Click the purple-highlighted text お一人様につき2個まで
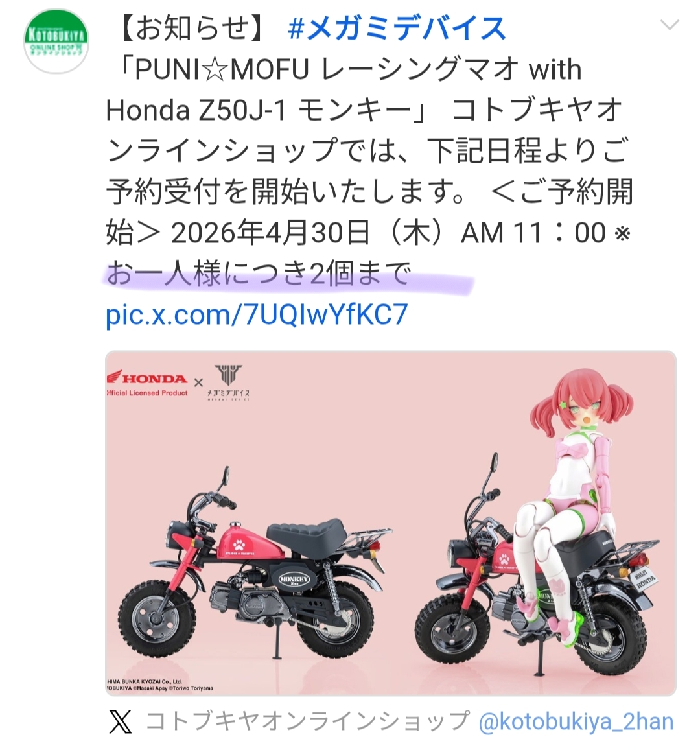Viewport: 700px width, 750px height. (x=259, y=274)
